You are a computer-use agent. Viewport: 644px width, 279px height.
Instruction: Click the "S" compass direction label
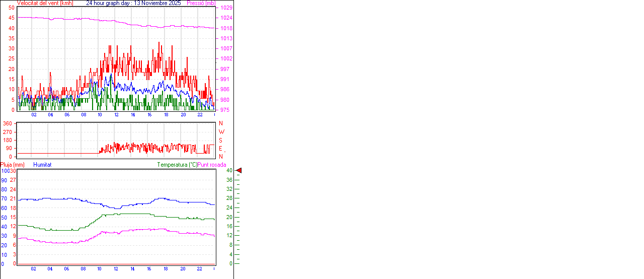pyautogui.click(x=220, y=140)
